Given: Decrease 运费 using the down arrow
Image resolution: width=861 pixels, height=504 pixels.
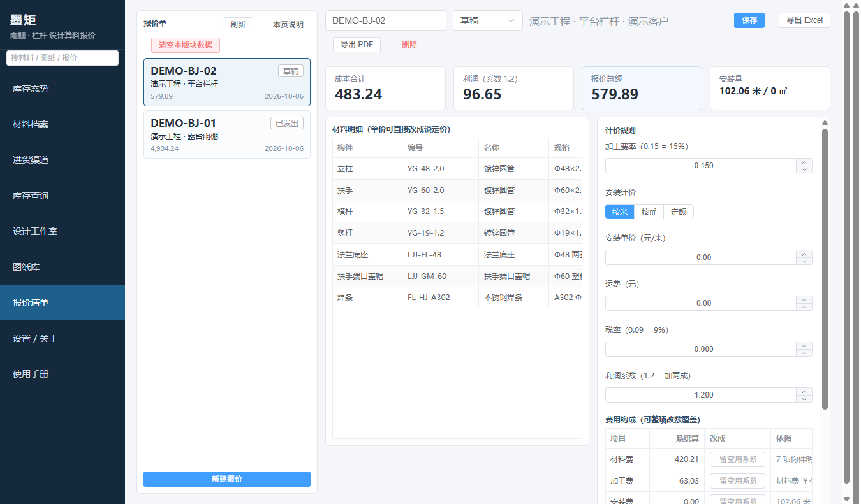Looking at the screenshot, I should pos(804,306).
